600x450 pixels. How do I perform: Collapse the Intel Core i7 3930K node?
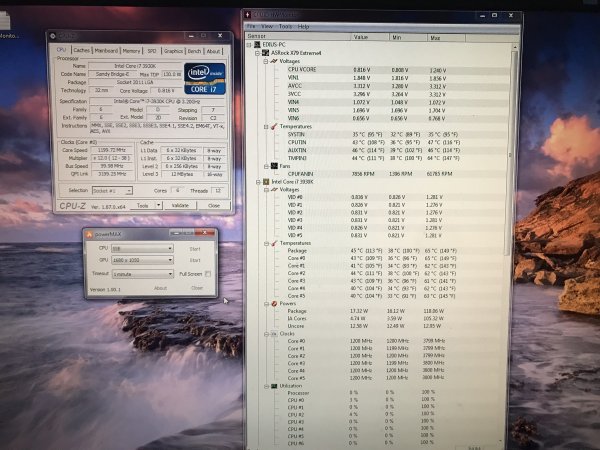point(259,182)
